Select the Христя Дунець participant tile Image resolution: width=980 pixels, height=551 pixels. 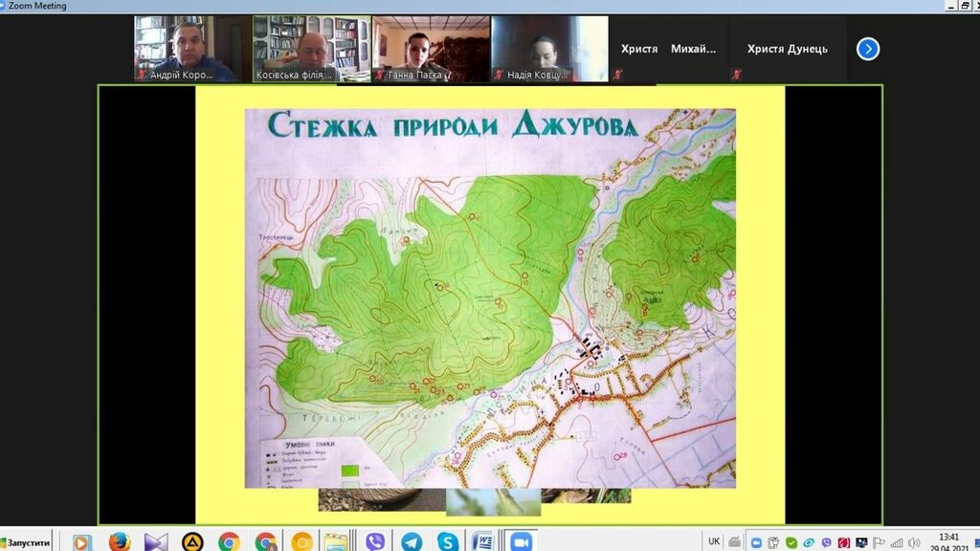point(787,49)
